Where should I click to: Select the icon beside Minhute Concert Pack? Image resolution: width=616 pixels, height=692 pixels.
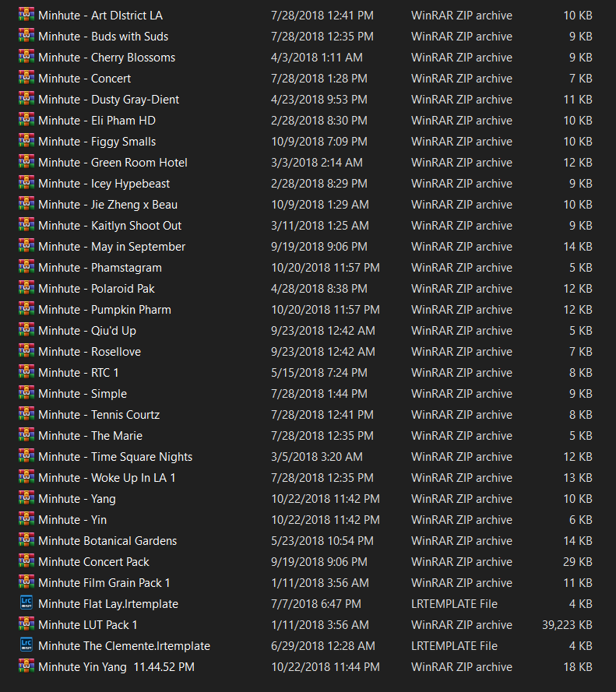tap(26, 561)
